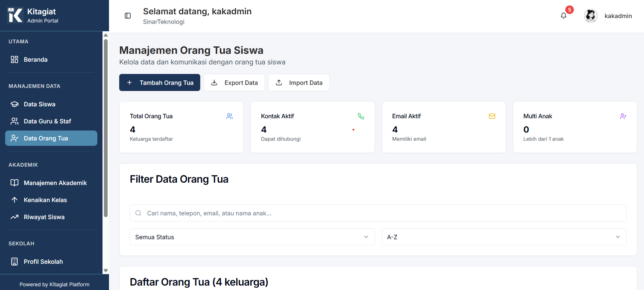Click the Import Data button
Screen dimensions: 644x290
point(299,82)
